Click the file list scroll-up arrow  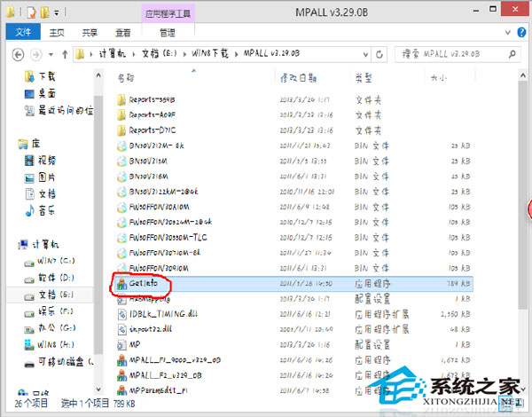[523, 76]
